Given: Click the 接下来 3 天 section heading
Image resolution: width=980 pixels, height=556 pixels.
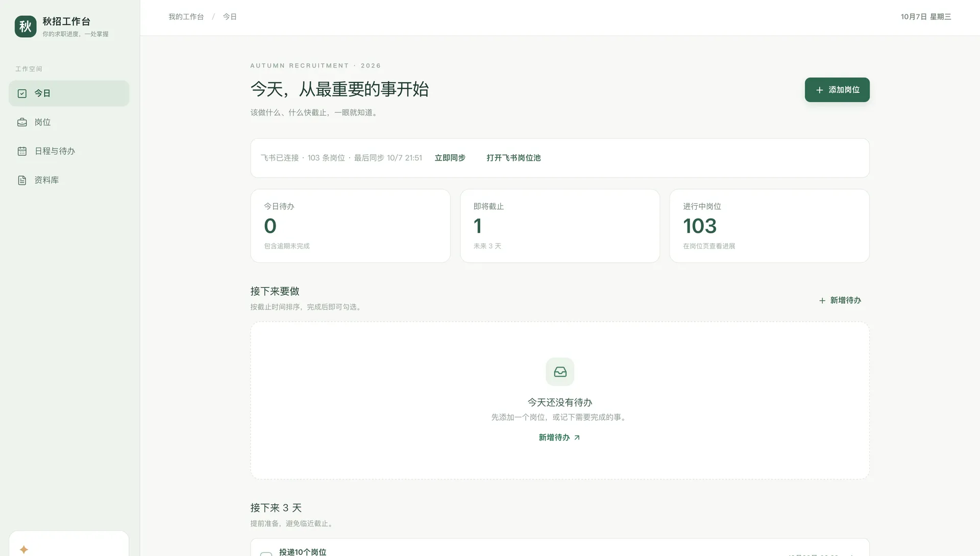Looking at the screenshot, I should tap(276, 508).
